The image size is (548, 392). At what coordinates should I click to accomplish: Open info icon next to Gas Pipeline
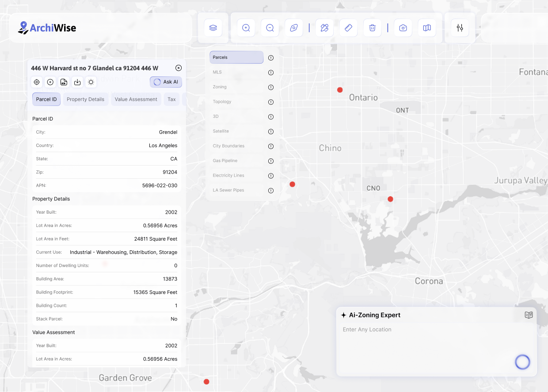coord(271,161)
